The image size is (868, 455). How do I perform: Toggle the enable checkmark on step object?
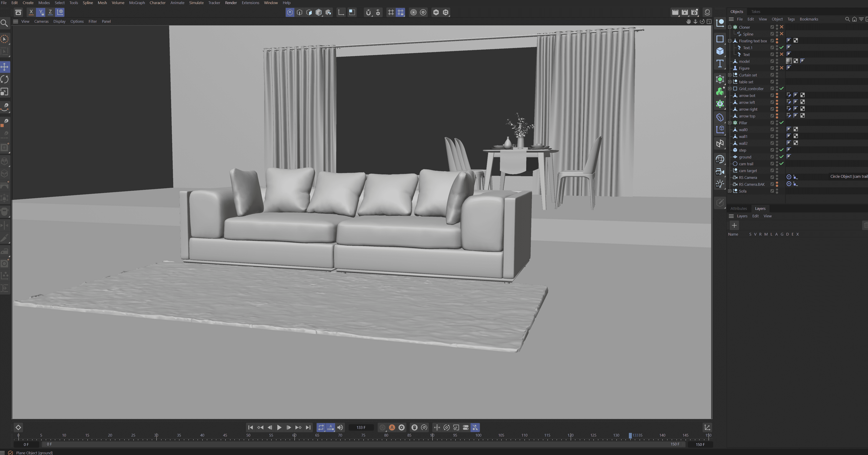click(x=781, y=150)
